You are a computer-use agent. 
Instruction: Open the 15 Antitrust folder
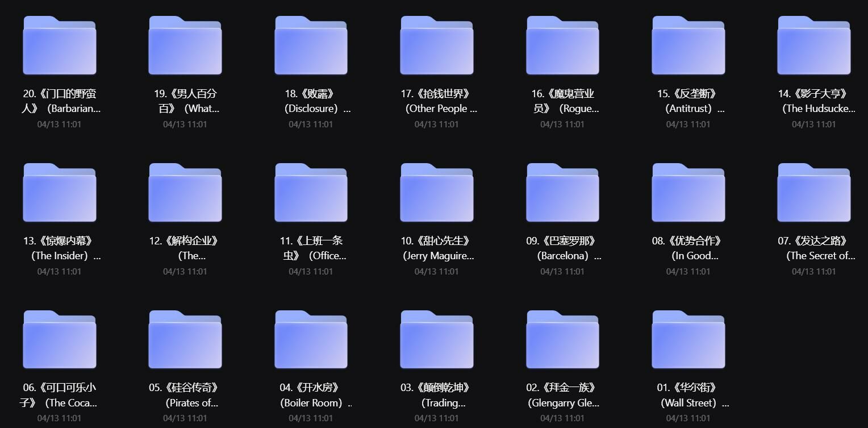tap(688, 46)
